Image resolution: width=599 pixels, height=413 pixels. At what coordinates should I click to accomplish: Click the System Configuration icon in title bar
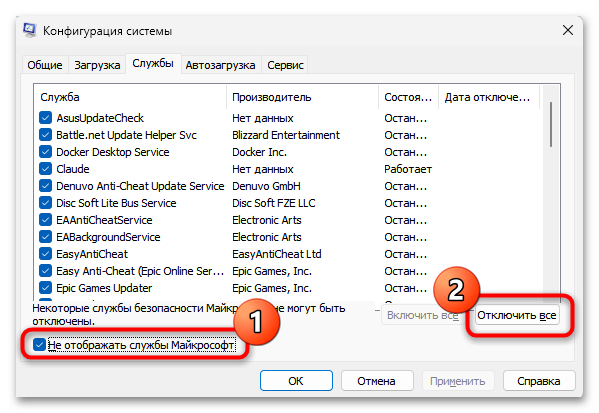[x=29, y=30]
